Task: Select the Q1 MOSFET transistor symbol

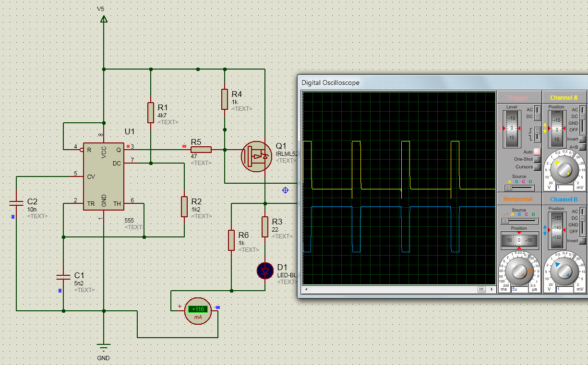Action: click(256, 156)
